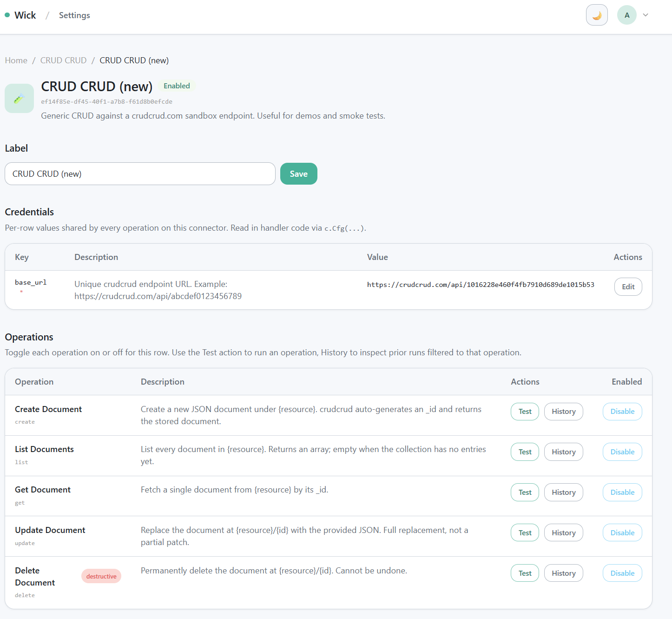Click the Value column header in Credentials
Viewport: 672px width, 619px height.
pos(377,257)
